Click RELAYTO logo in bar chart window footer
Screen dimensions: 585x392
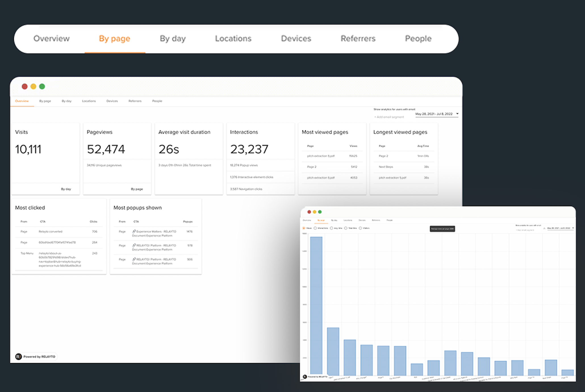(305, 377)
